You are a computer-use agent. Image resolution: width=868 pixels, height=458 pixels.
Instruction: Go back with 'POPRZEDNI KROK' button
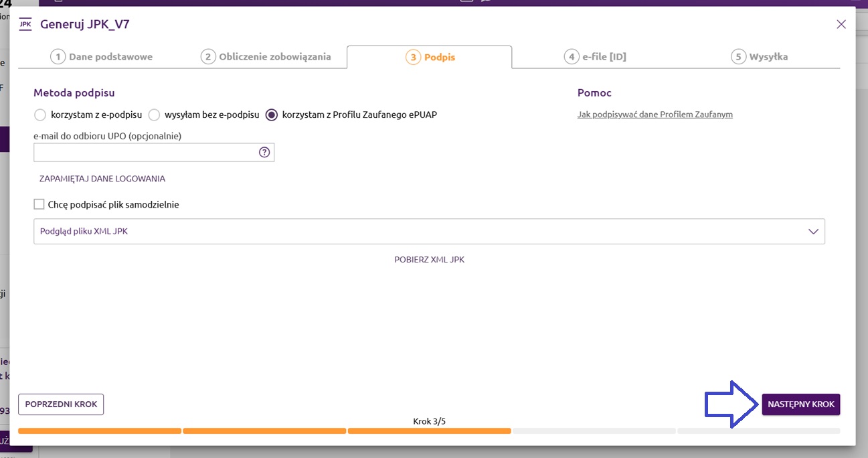pos(61,404)
